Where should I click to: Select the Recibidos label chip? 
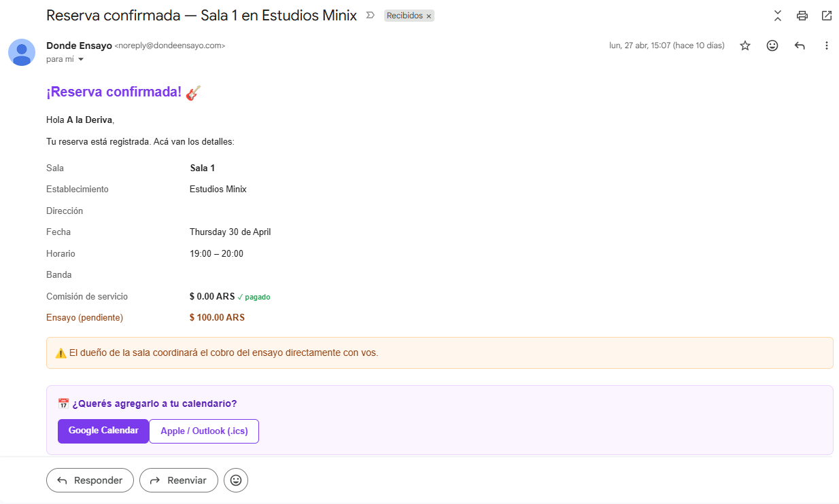405,16
